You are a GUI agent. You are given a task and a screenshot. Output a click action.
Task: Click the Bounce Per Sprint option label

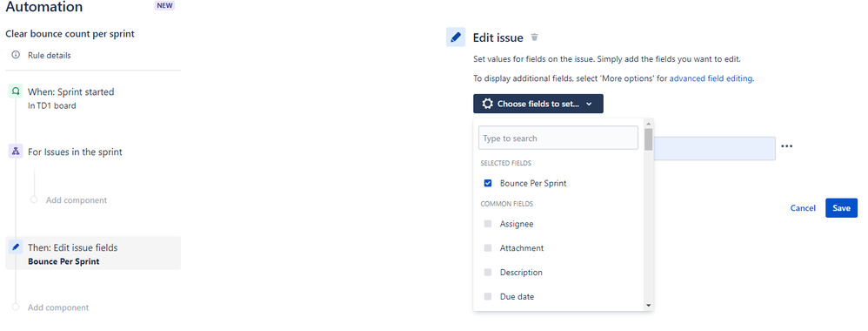(533, 183)
